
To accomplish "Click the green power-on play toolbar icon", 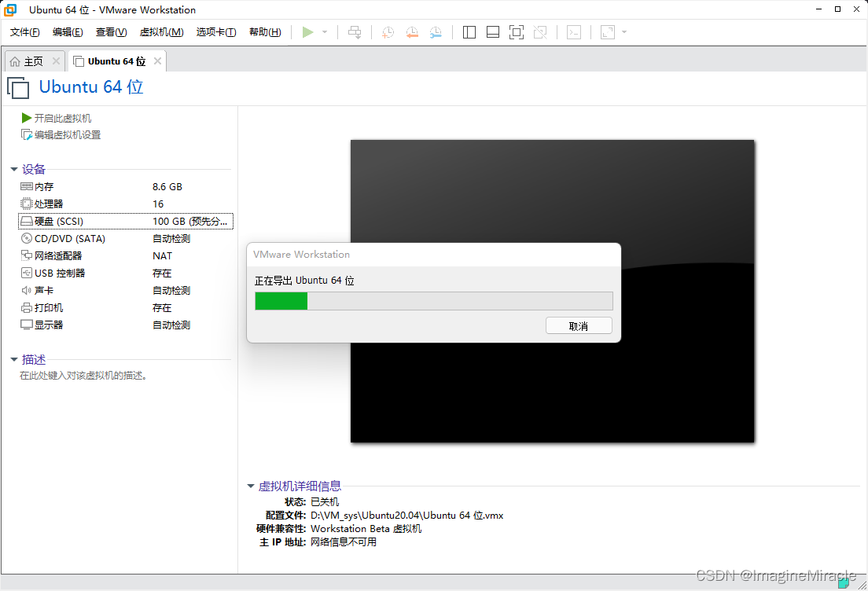I will pos(307,32).
